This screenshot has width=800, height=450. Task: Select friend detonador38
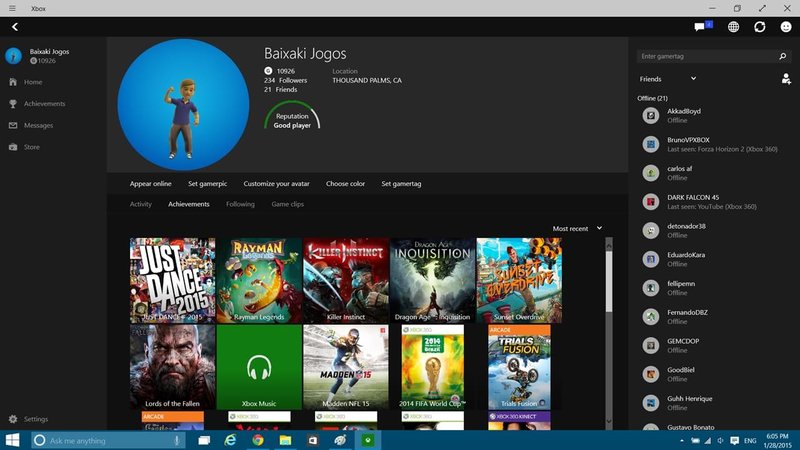point(714,231)
